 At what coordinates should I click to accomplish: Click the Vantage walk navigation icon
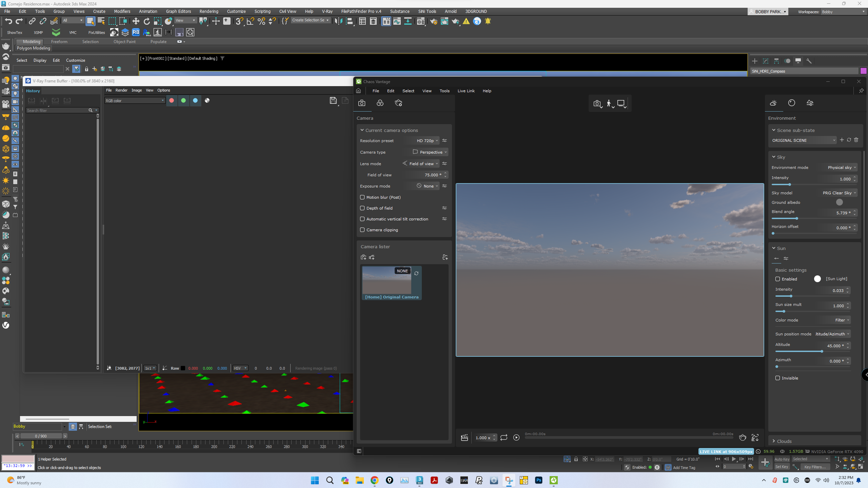click(610, 104)
